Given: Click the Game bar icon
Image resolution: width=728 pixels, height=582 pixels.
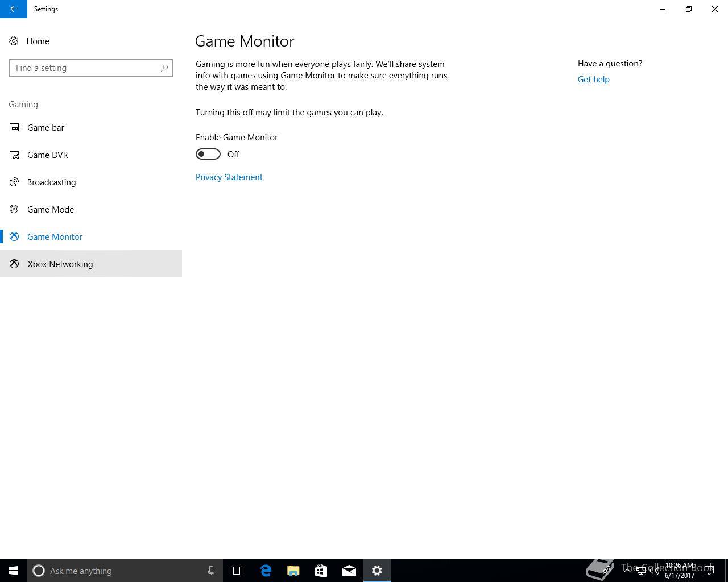Looking at the screenshot, I should [x=14, y=127].
